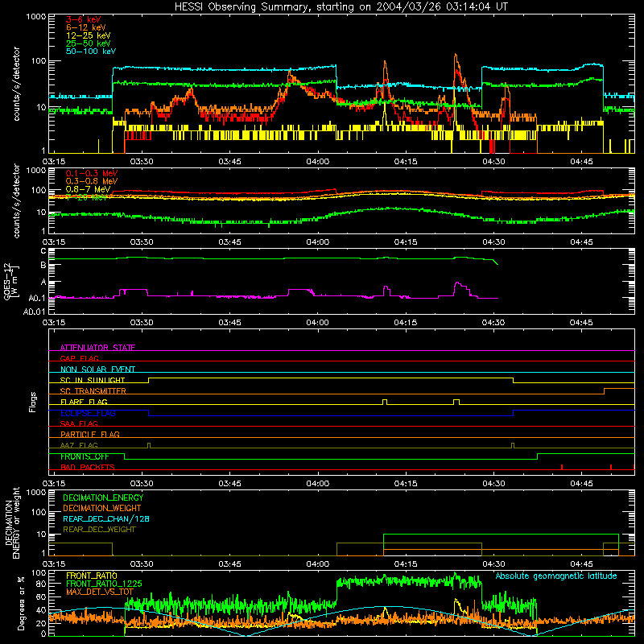Click the HESSI Observing Summary title text

point(341,7)
